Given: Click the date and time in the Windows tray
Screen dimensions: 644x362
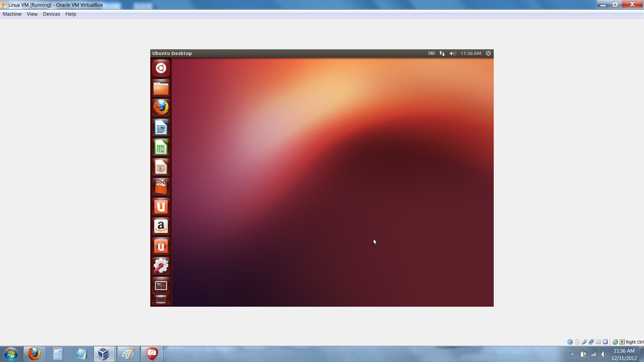Looking at the screenshot, I should coord(624,354).
